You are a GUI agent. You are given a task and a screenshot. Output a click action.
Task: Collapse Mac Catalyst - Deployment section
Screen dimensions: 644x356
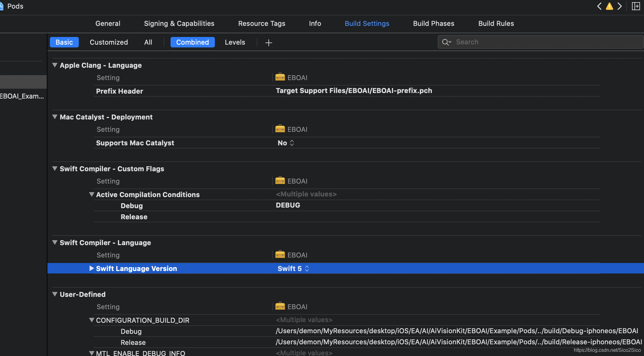(55, 117)
